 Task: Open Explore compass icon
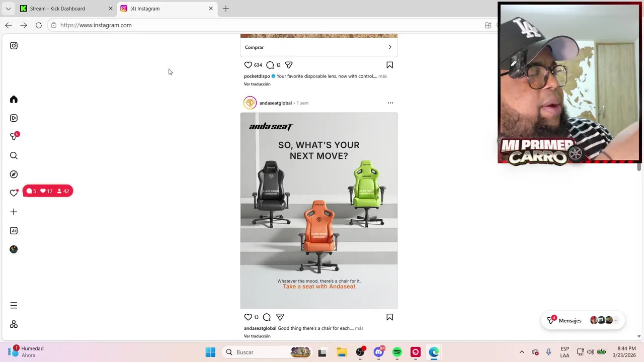pos(14,174)
